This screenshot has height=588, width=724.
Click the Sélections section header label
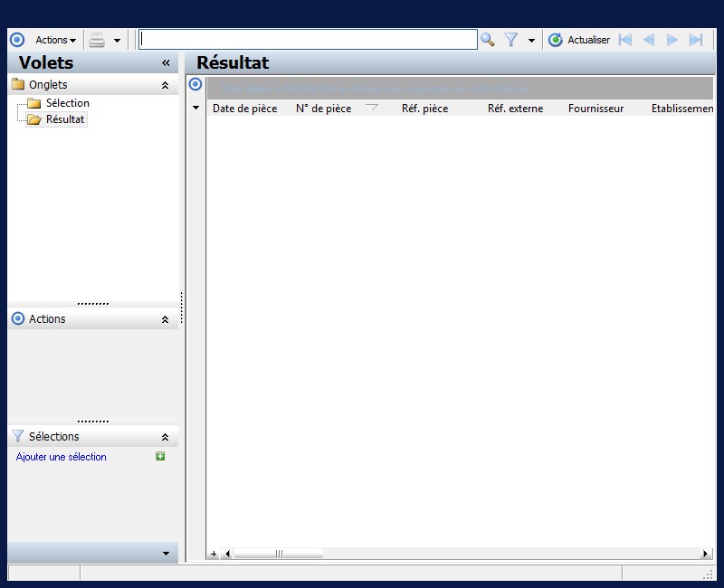53,437
